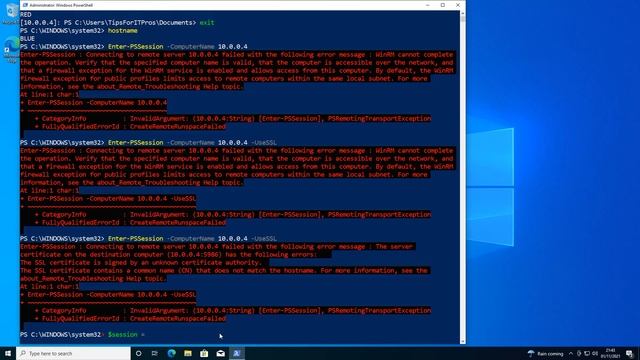Open the volume tray icon
This screenshot has height=360, width=640.
coord(595,353)
